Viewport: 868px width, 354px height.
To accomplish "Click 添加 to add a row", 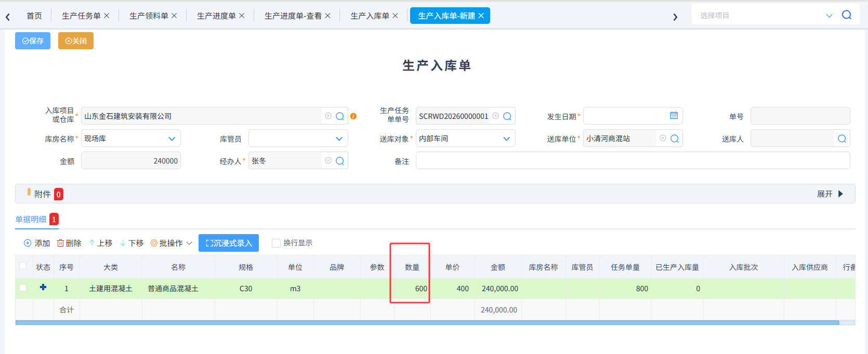I will pyautogui.click(x=37, y=243).
